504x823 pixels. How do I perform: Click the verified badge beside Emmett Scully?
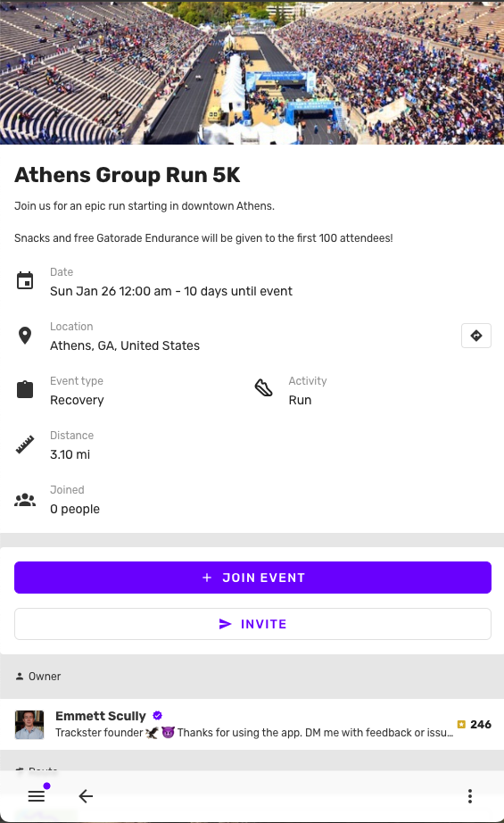pyautogui.click(x=157, y=715)
